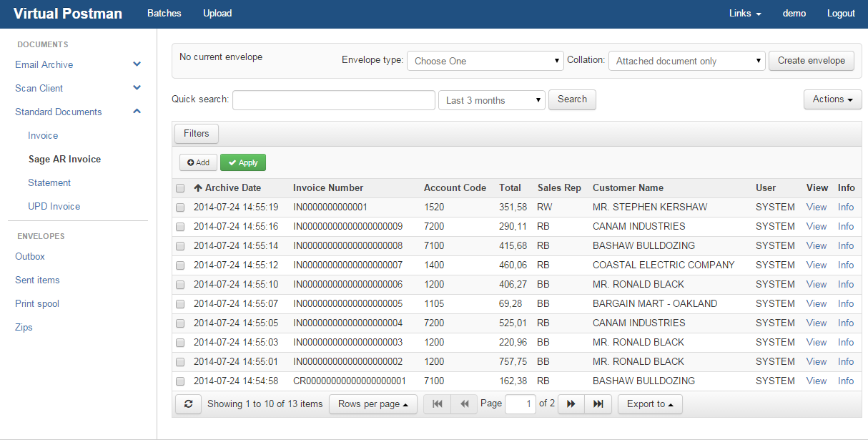Sort by Archive Date column arrow
The width and height of the screenshot is (868, 440).
198,188
